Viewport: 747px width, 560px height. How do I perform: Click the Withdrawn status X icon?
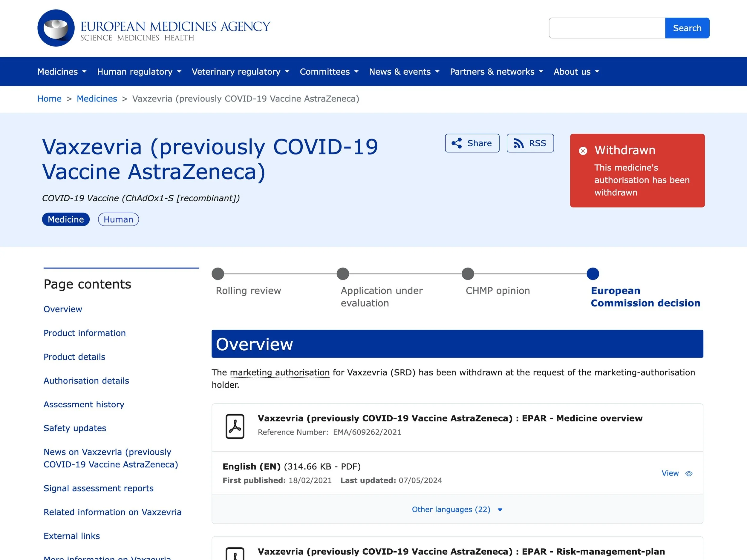pos(583,151)
